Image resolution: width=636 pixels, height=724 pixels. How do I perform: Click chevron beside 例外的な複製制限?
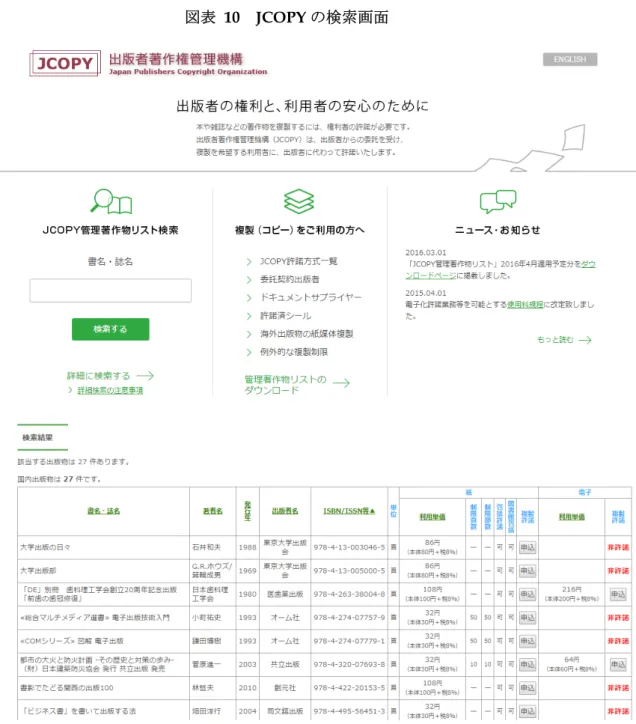(249, 352)
